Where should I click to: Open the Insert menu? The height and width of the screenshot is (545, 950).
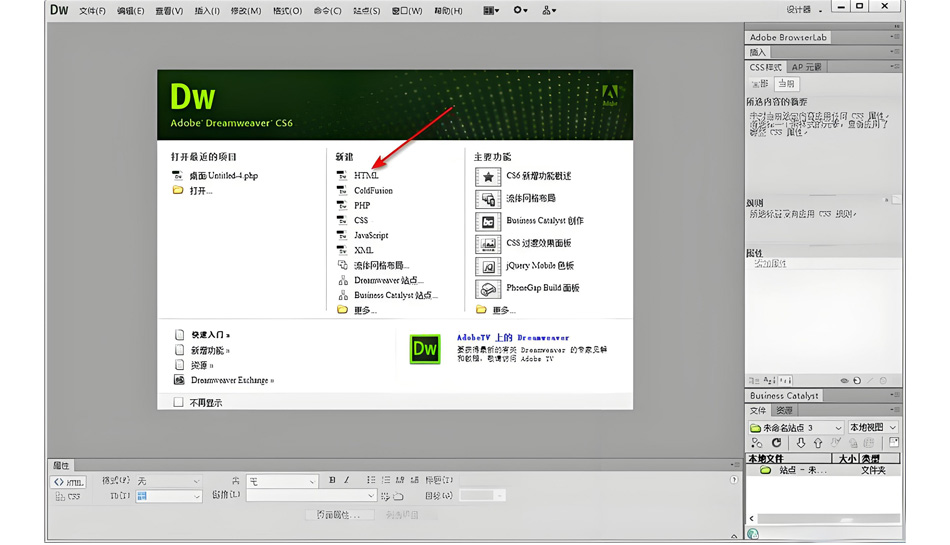click(x=207, y=11)
